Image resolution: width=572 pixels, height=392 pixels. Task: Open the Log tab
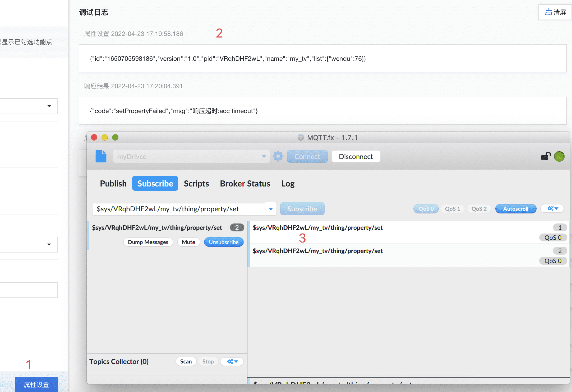(x=288, y=184)
